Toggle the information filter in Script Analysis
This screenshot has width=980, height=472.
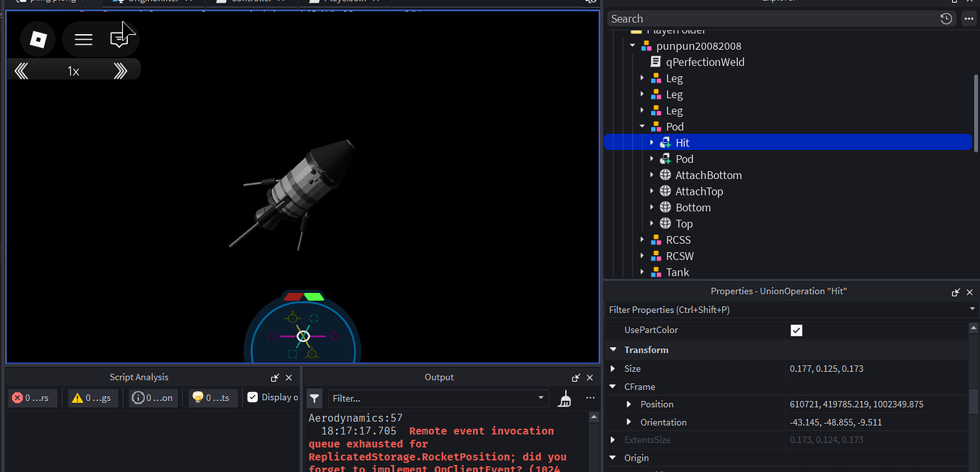click(x=153, y=398)
